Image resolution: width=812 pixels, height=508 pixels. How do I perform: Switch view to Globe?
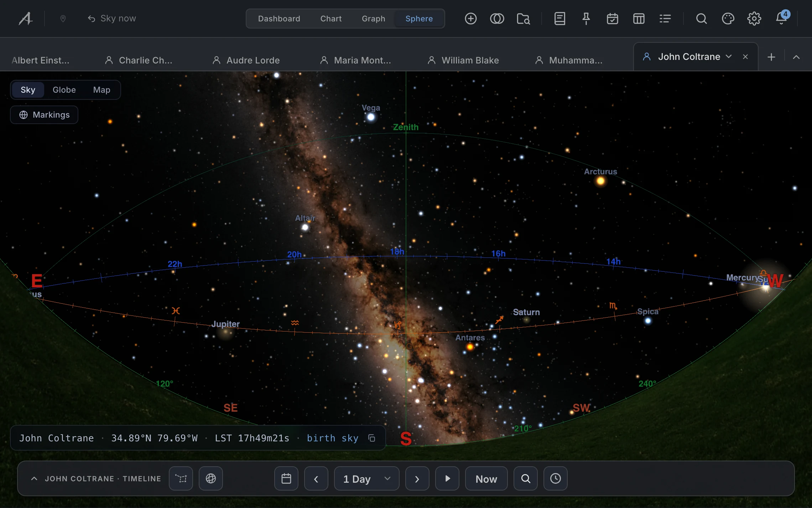click(x=64, y=90)
